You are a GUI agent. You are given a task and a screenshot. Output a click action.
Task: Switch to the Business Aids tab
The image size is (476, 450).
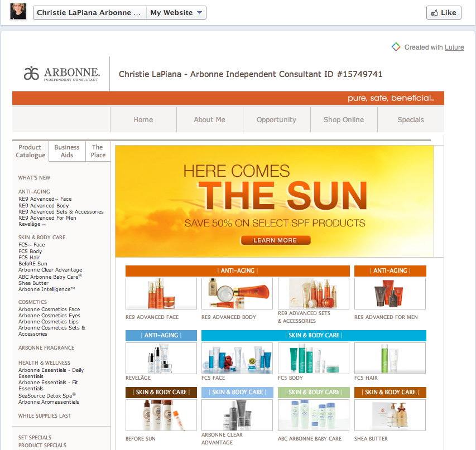coord(67,151)
